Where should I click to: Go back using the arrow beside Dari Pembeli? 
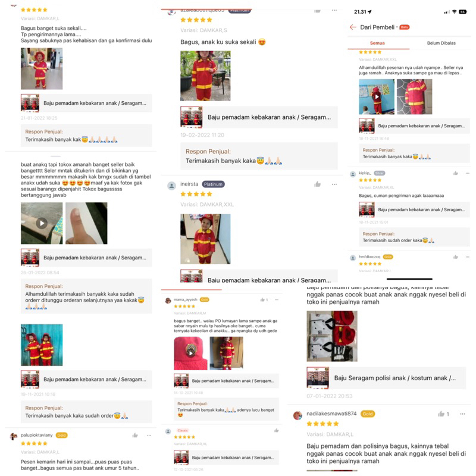352,27
